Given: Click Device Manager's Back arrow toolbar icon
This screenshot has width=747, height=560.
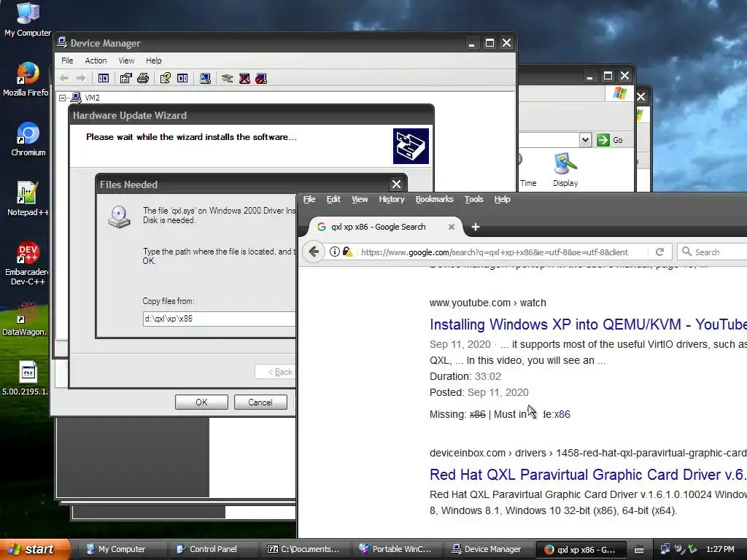Looking at the screenshot, I should coord(64,78).
